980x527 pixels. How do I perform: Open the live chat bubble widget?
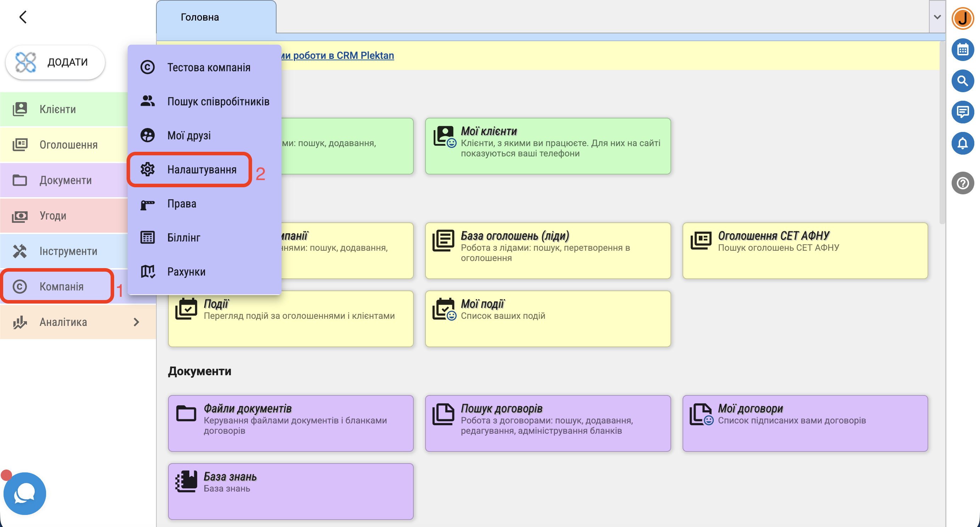point(25,494)
